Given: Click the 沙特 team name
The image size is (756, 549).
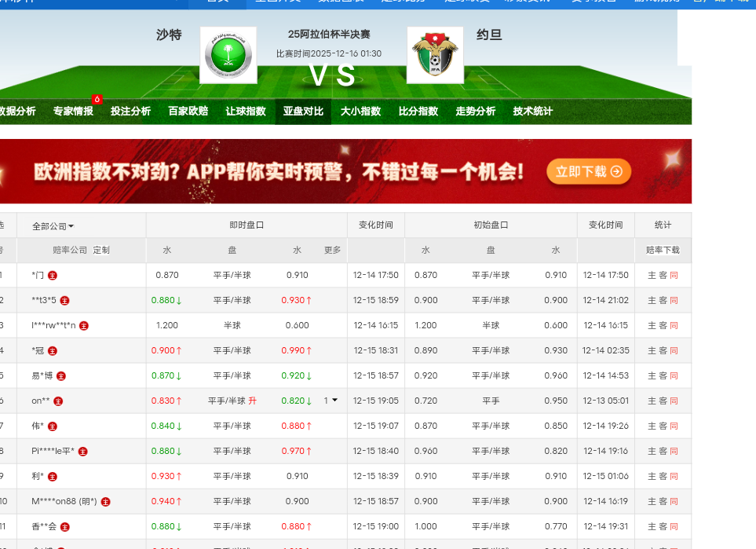Looking at the screenshot, I should [x=169, y=35].
